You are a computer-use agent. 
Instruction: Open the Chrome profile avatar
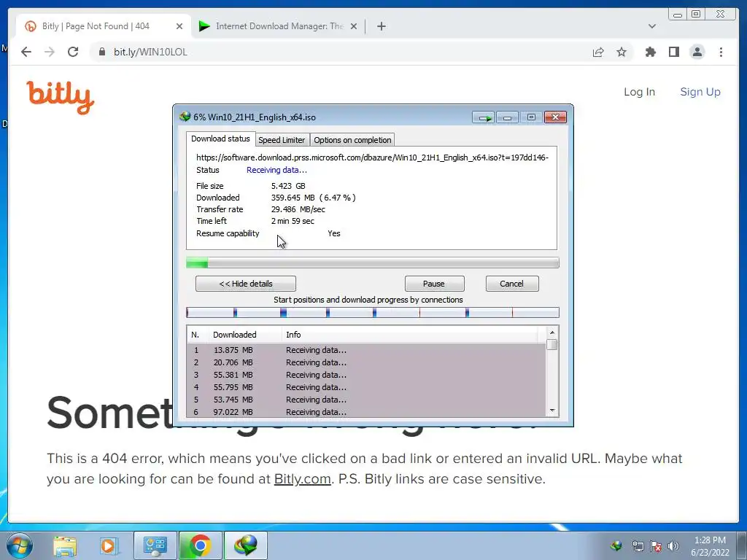click(697, 52)
